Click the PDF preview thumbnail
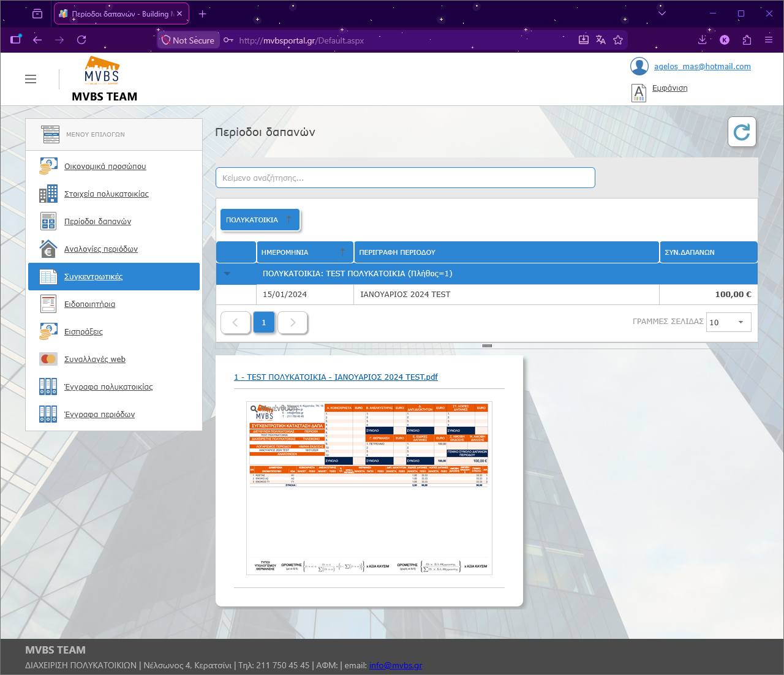Viewport: 784px width, 675px height. 369,488
